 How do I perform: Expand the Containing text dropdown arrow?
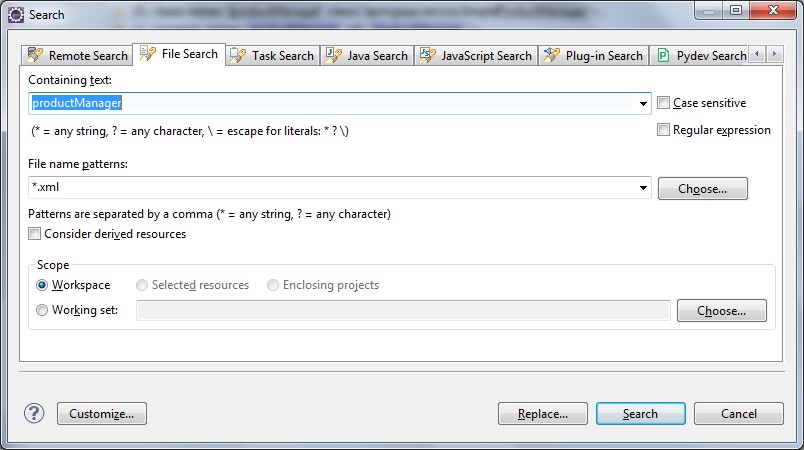coord(644,103)
